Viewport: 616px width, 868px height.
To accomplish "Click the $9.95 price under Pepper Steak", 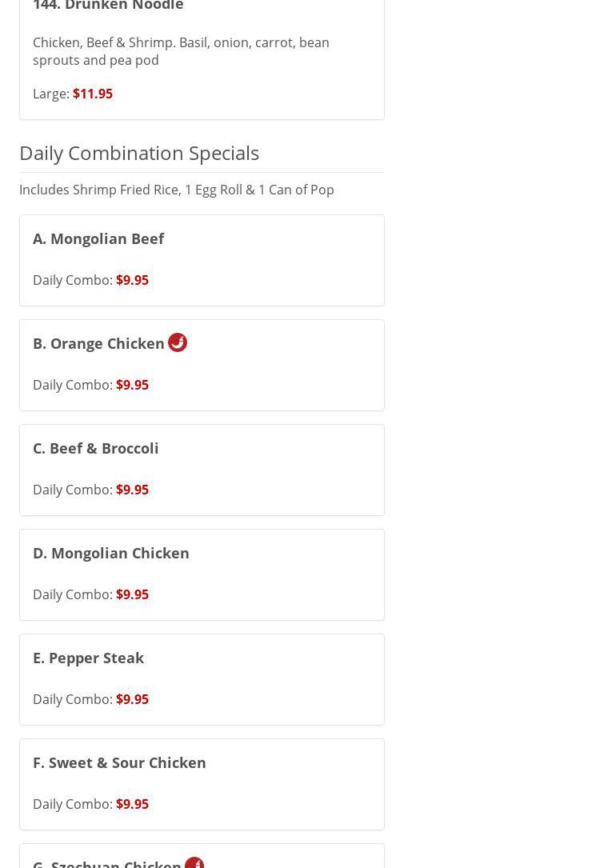I will coord(132,699).
